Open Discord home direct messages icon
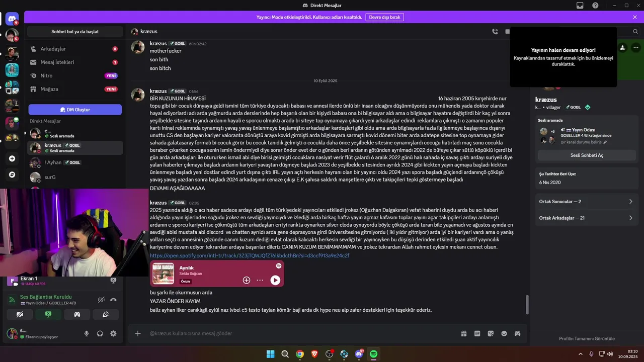This screenshot has height=362, width=644. (12, 20)
